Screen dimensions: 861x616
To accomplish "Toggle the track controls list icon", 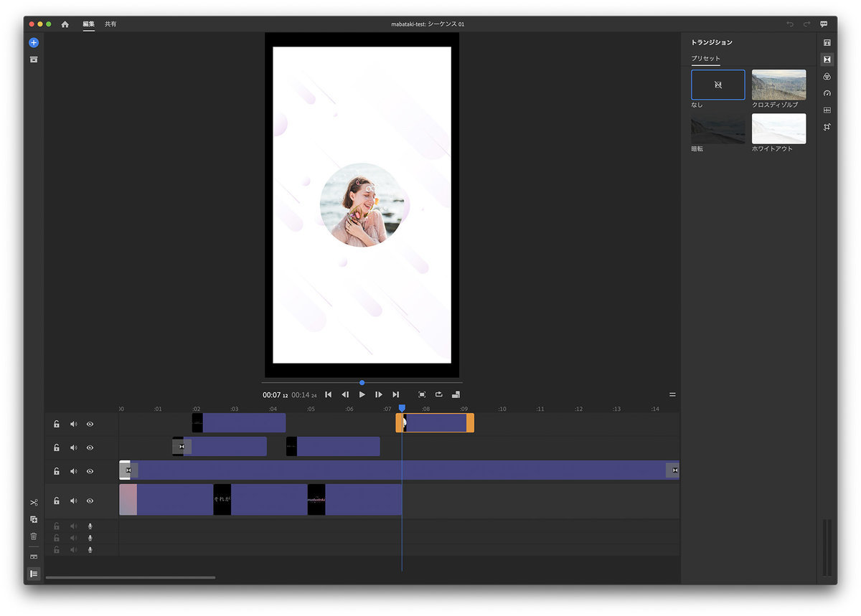I will coord(34,574).
